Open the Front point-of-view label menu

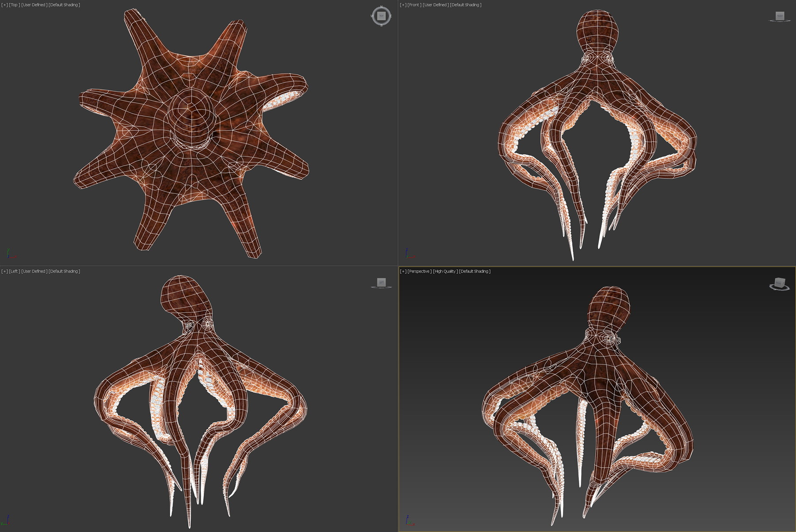(x=414, y=4)
